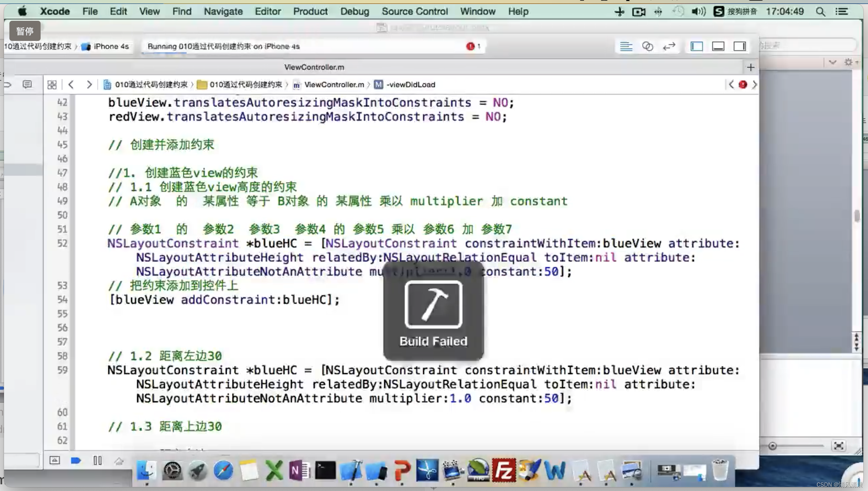The height and width of the screenshot is (491, 868).
Task: Click the 暂停 pause button
Action: click(x=25, y=31)
